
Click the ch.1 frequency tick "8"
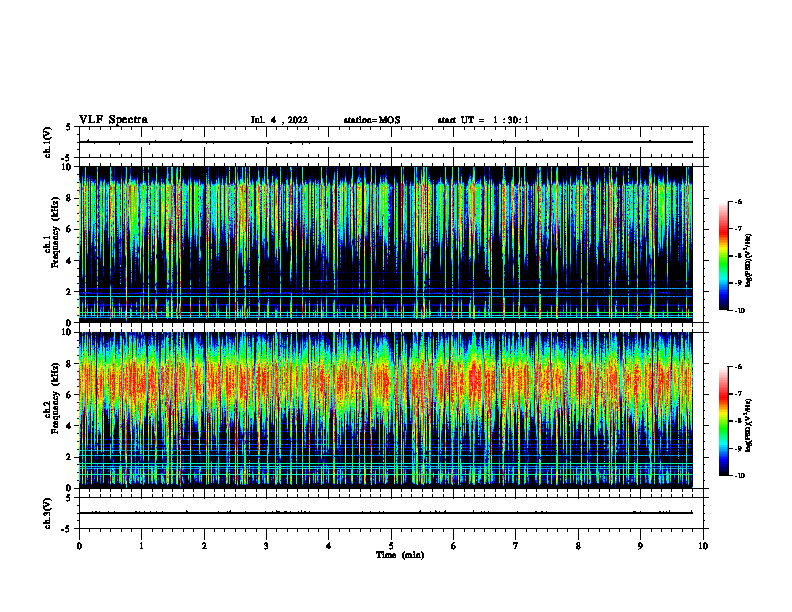69,198
